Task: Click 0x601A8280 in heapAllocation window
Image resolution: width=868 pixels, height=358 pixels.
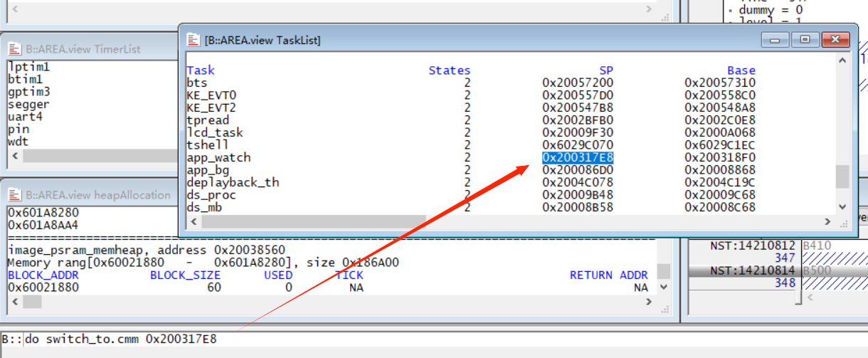Action: pos(43,213)
